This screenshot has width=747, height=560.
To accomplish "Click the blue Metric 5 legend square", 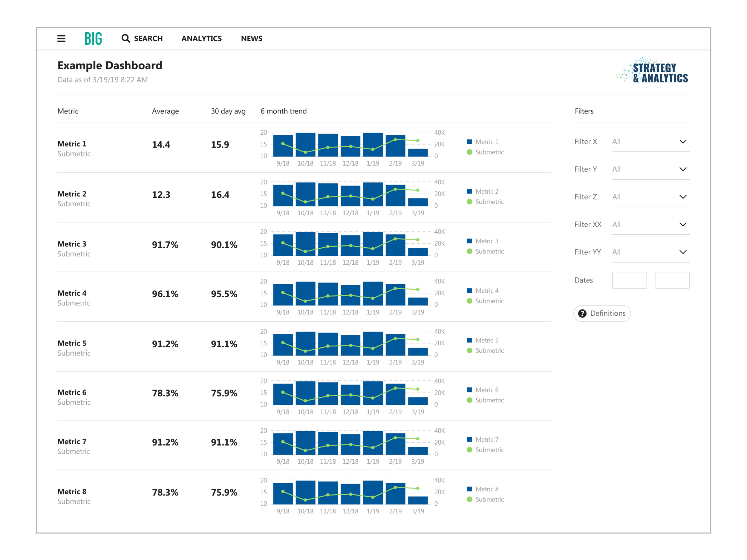I will pyautogui.click(x=469, y=340).
